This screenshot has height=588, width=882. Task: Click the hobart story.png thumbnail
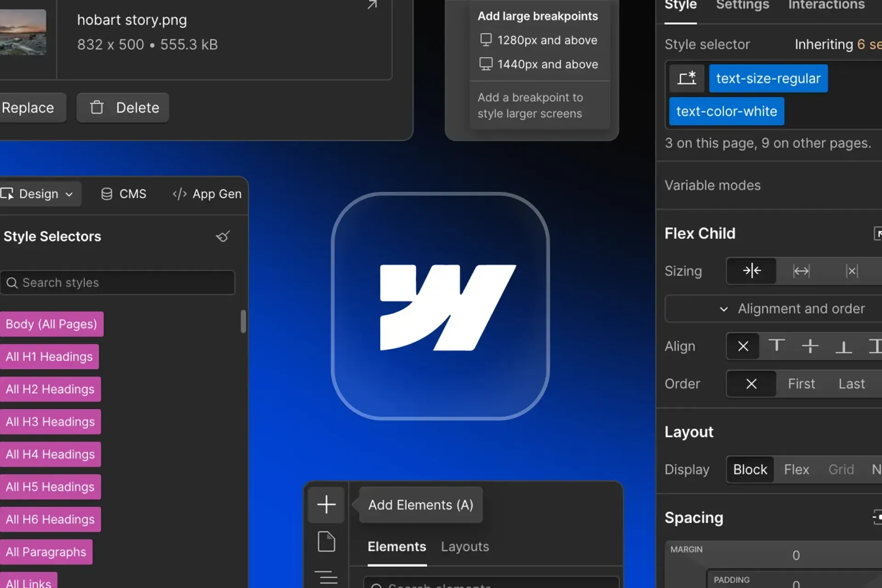pos(23,32)
